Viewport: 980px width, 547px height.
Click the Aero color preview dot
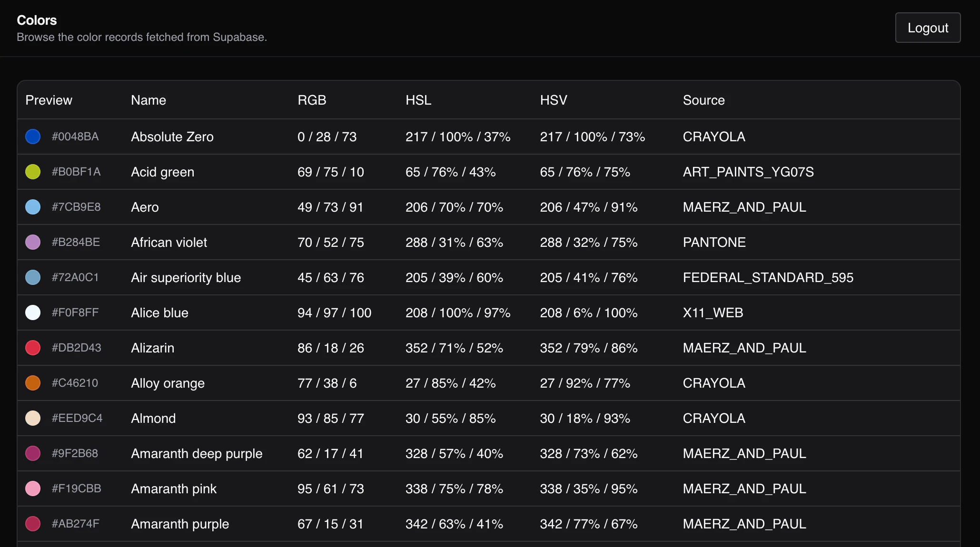pyautogui.click(x=33, y=207)
